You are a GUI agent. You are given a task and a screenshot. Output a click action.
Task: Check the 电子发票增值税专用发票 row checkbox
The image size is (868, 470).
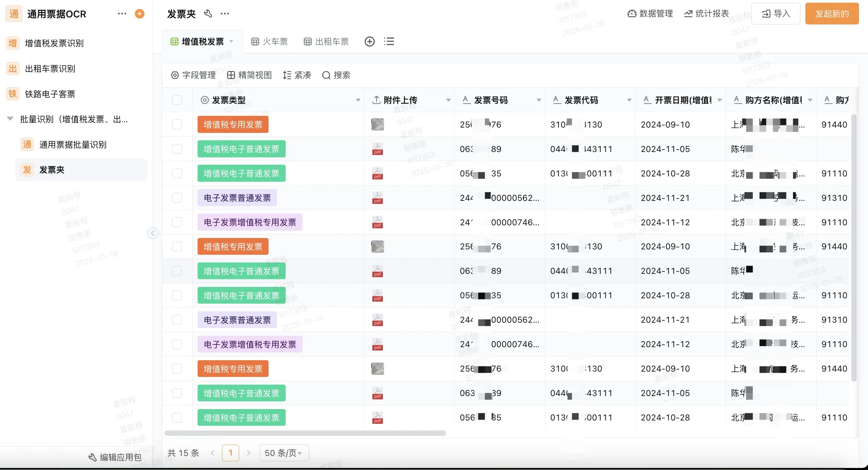tap(177, 222)
